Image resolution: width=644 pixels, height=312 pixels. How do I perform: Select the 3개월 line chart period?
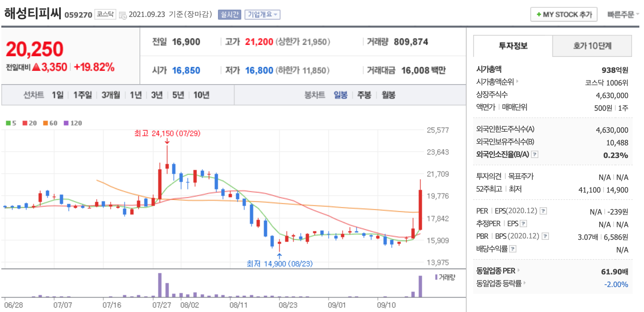pyautogui.click(x=111, y=95)
